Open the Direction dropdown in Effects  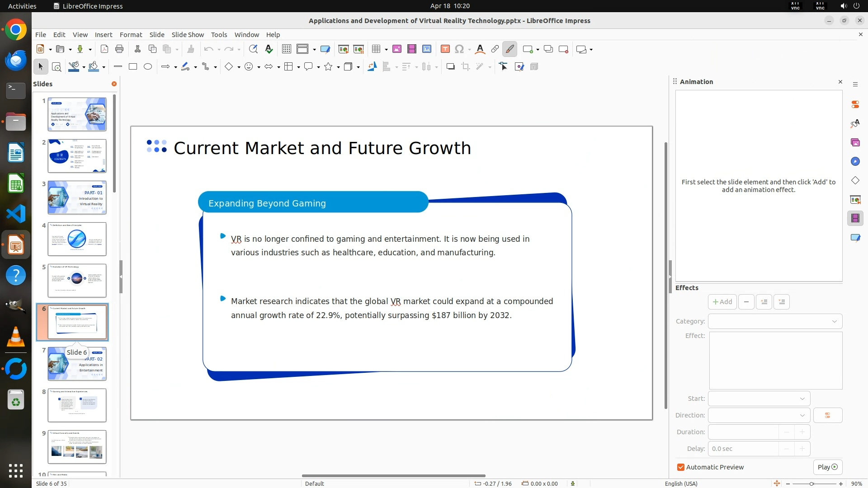coord(759,415)
